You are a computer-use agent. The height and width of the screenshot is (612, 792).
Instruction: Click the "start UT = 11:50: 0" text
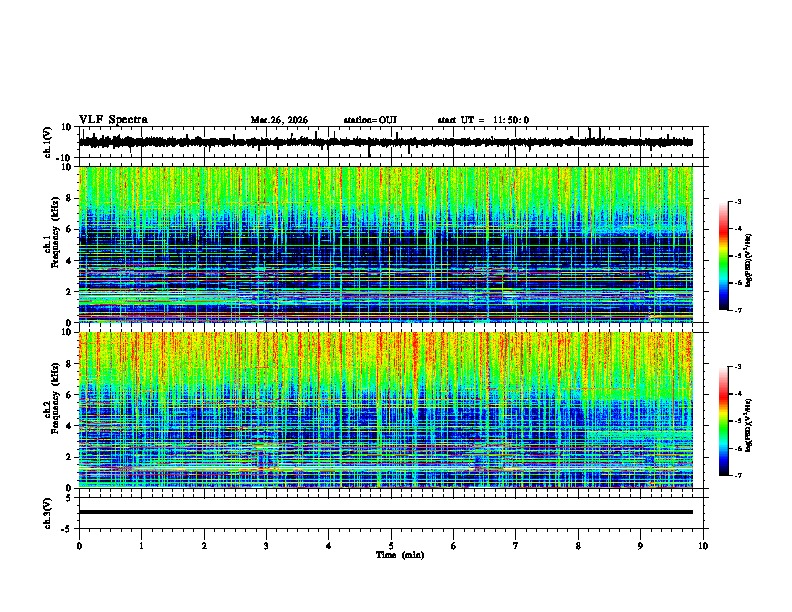click(x=483, y=120)
